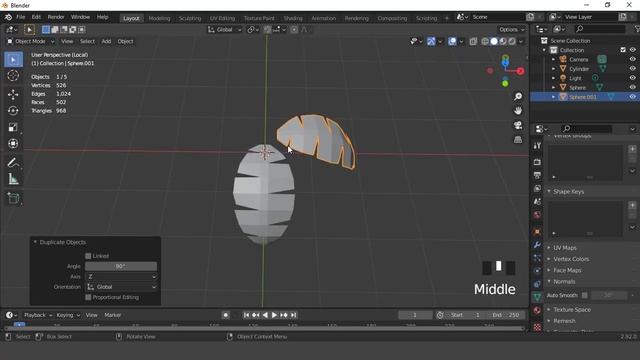The width and height of the screenshot is (640, 360).
Task: Toggle the Linked checkbox
Action: pyautogui.click(x=88, y=256)
